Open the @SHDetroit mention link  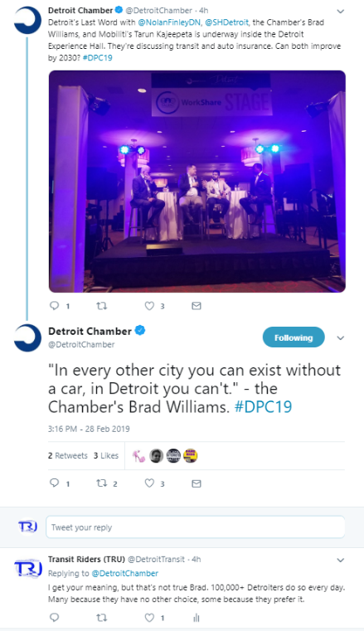tap(227, 22)
